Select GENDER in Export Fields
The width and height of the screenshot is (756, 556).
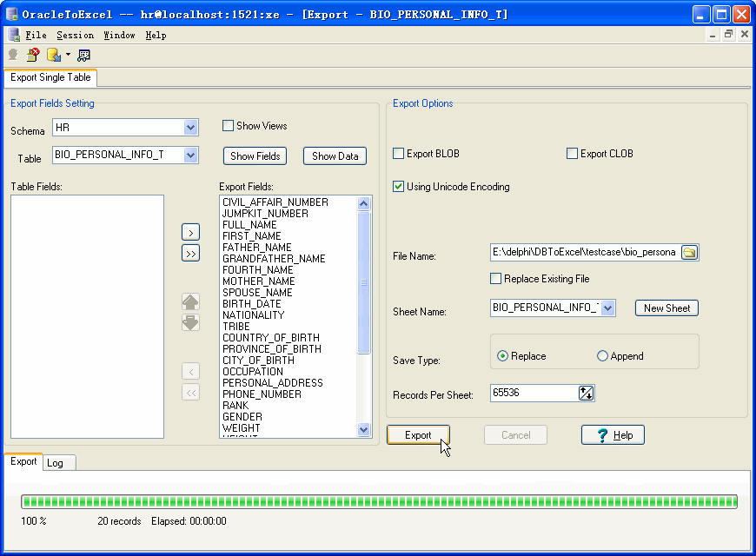click(242, 417)
